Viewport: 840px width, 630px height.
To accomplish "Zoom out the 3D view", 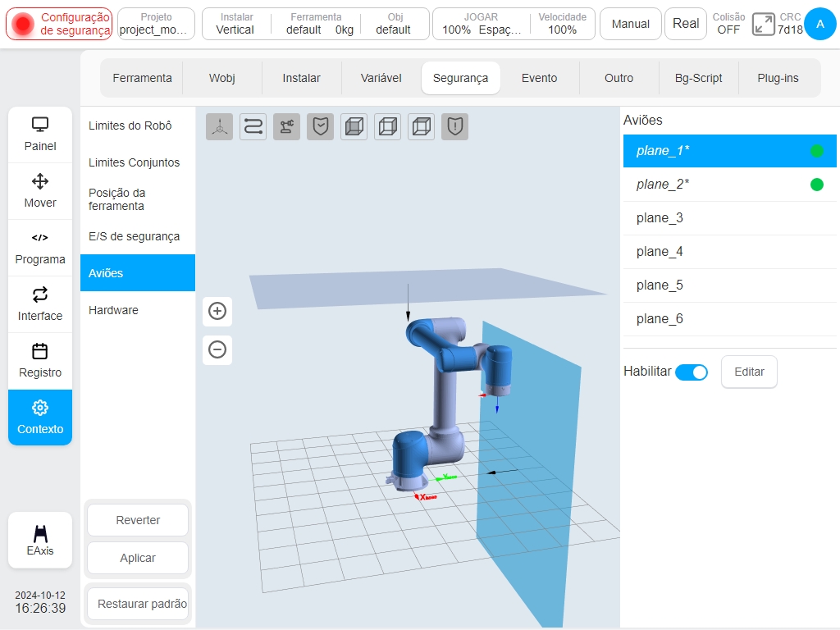I will click(217, 349).
